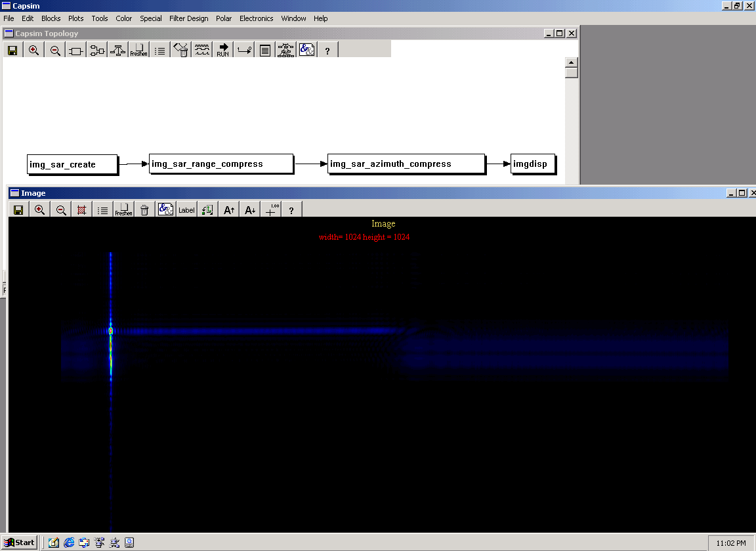Viewport: 756px width, 551px height.
Task: Click the hierarchy diagram icon in the Topology toolbar
Action: tap(286, 50)
